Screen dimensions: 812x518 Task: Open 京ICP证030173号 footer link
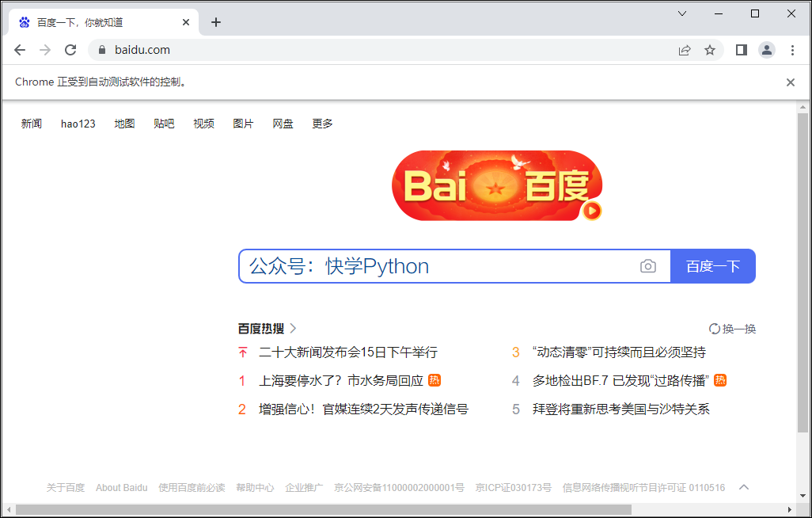[514, 487]
